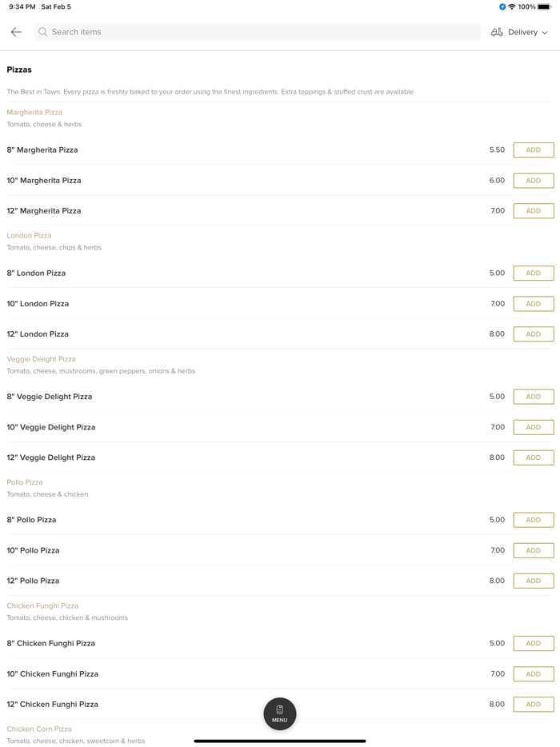This screenshot has height=747, width=560.
Task: Click the search magnifier icon
Action: (x=43, y=32)
